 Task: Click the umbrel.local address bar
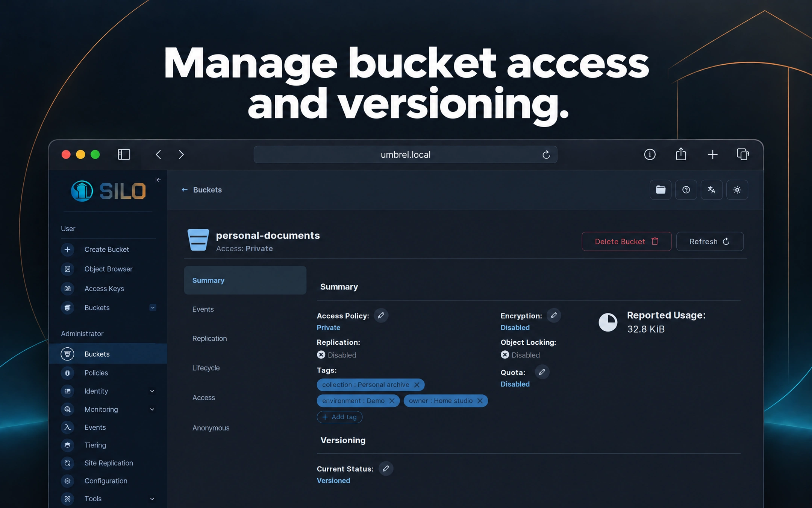[x=405, y=155]
